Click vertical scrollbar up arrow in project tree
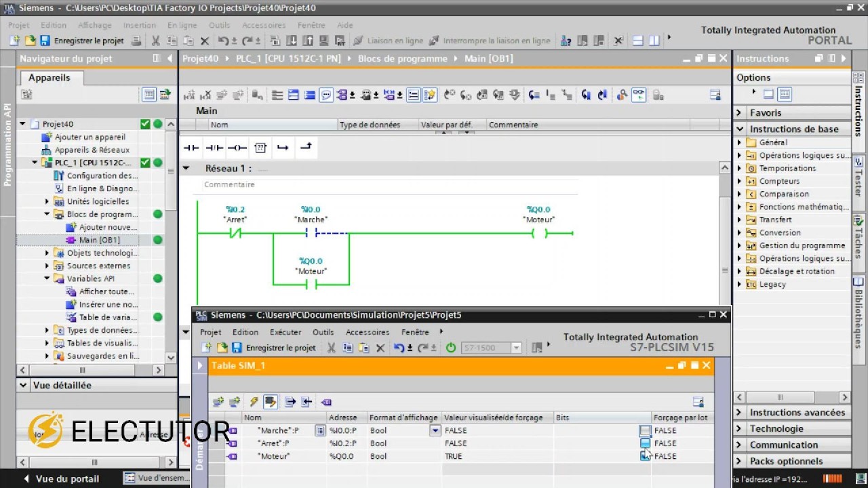Viewport: 868px width, 488px height. [171, 124]
